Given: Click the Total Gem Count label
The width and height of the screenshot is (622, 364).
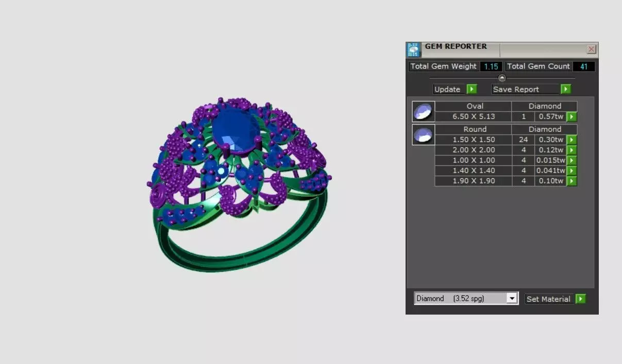Looking at the screenshot, I should [x=539, y=66].
